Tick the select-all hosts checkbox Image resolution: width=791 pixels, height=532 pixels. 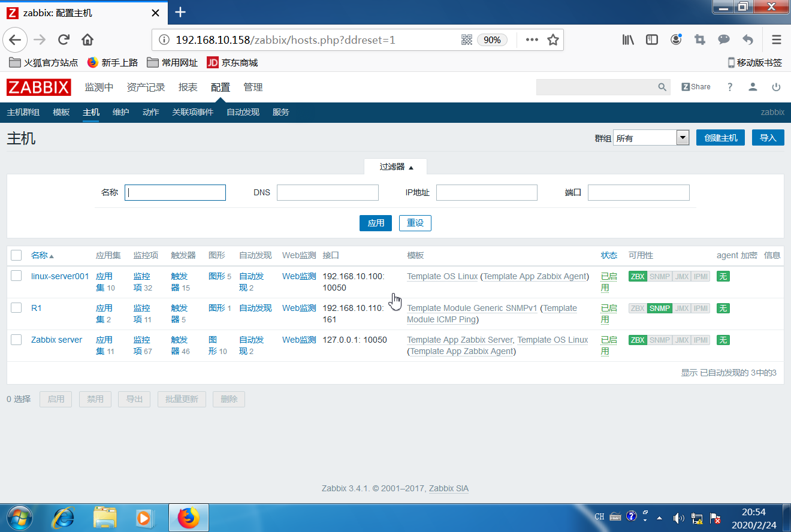[x=16, y=255]
